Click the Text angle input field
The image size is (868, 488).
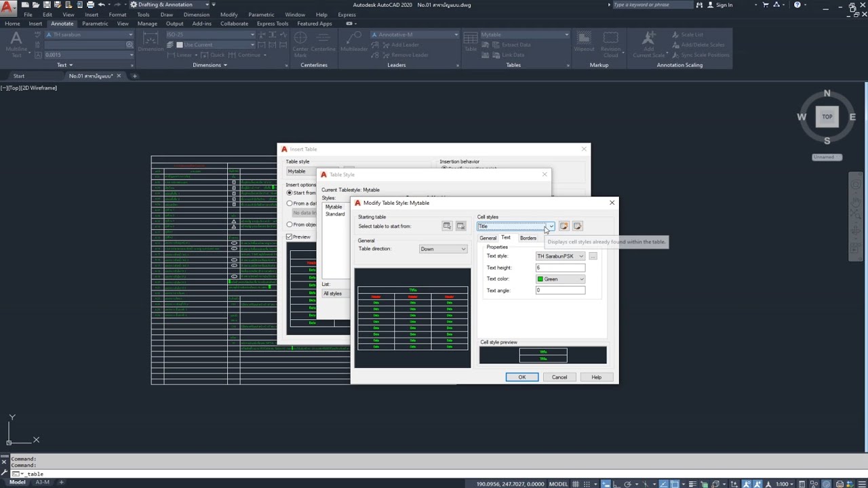tap(560, 290)
